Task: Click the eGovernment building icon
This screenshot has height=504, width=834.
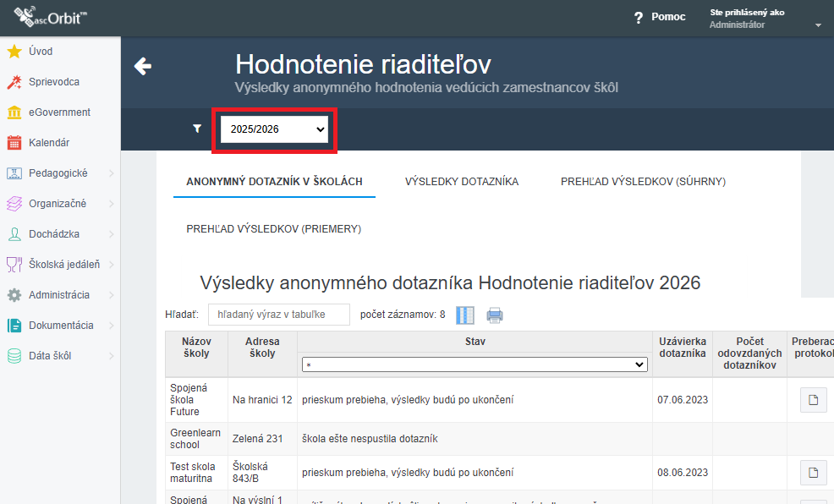Action: tap(14, 112)
